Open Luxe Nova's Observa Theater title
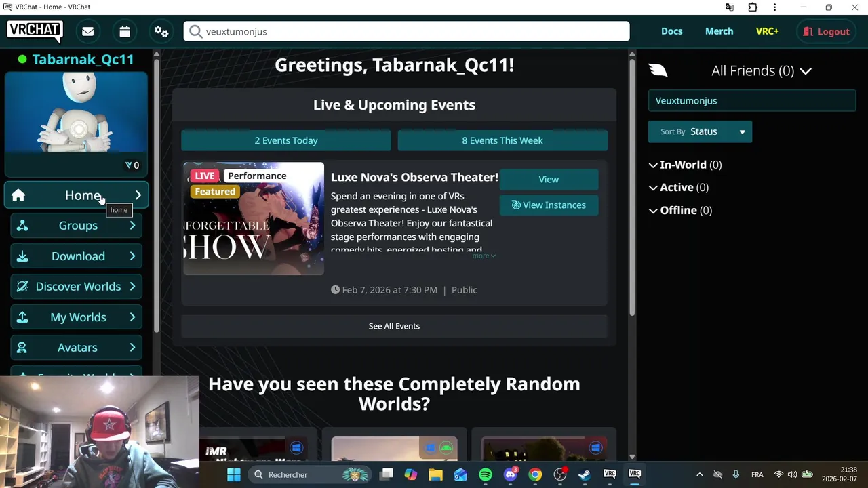This screenshot has height=488, width=868. pos(414,178)
